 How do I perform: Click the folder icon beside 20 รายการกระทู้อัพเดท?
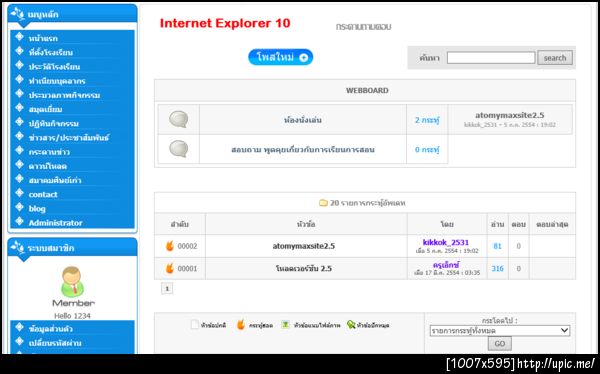pos(323,203)
